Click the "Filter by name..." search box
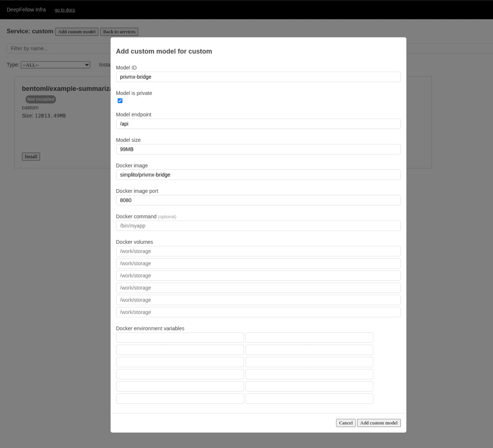The width and height of the screenshot is (493, 448). [x=59, y=48]
